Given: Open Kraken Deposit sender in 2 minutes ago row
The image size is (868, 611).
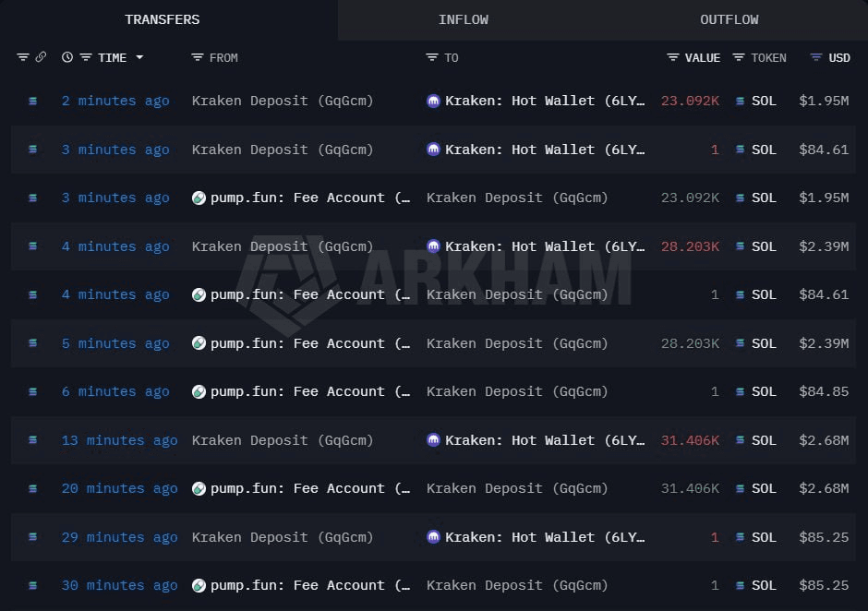Looking at the screenshot, I should pos(283,101).
